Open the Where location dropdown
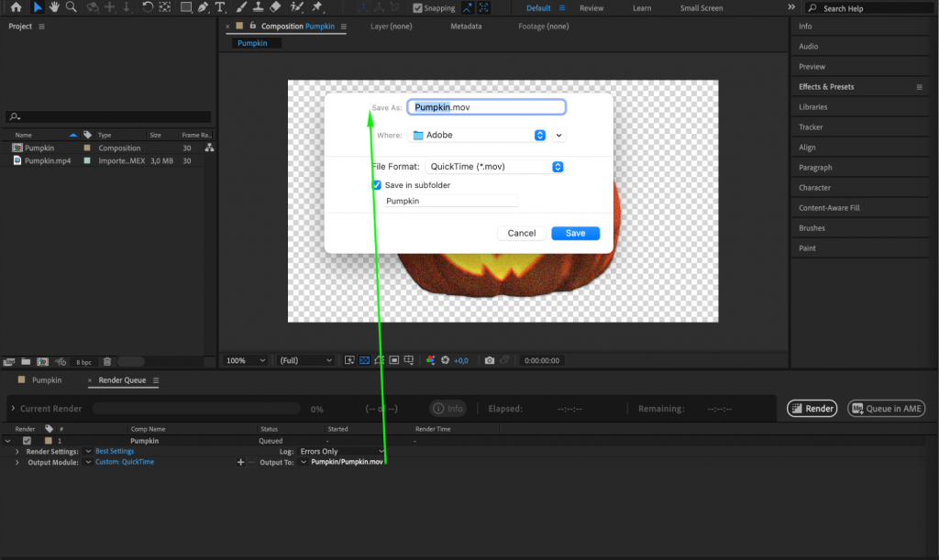 pyautogui.click(x=539, y=135)
